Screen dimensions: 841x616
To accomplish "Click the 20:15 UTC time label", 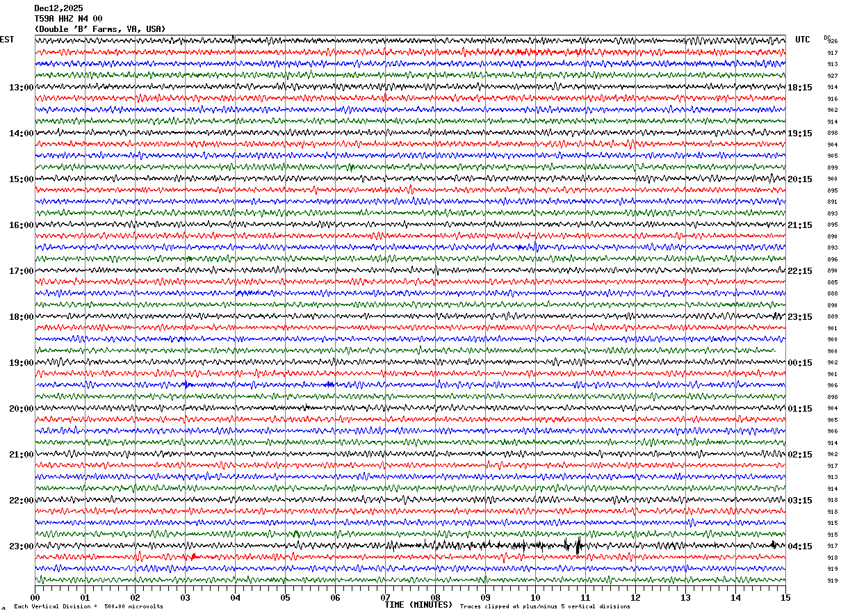I will coord(800,179).
